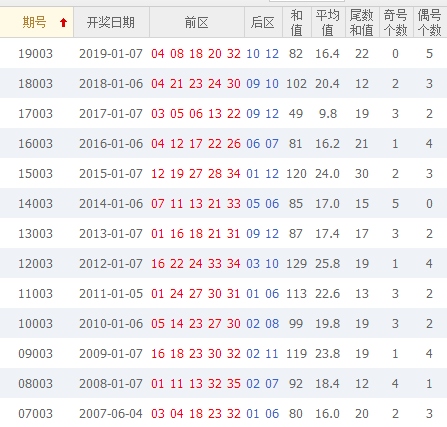This screenshot has height=427, width=447.
Task: Sort by the 开奖日期 column header
Action: point(111,22)
